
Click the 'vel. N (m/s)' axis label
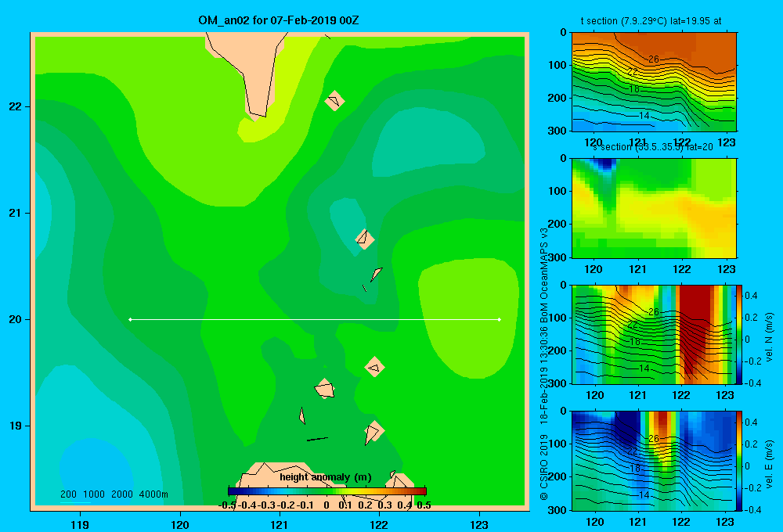769,337
